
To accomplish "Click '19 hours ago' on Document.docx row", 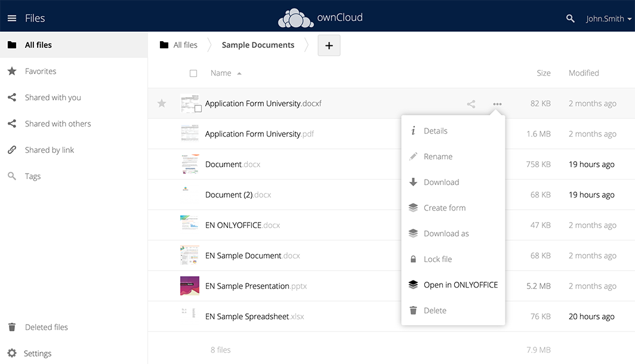I will coord(591,164).
